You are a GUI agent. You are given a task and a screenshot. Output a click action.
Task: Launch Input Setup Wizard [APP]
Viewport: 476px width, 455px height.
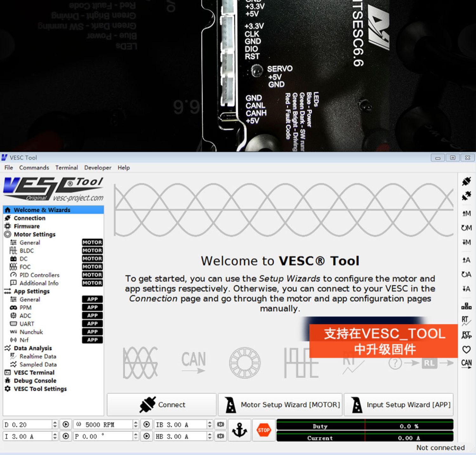point(399,405)
